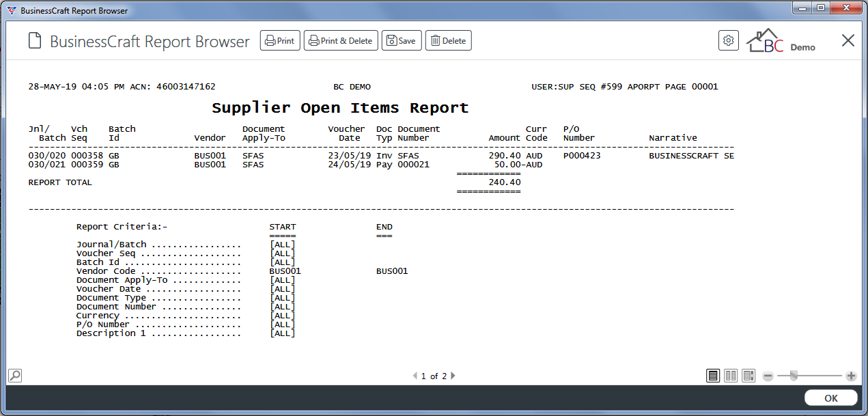Screen dimensions: 868x416
Task: Click the 'Description 1' criteria label
Action: (111, 333)
